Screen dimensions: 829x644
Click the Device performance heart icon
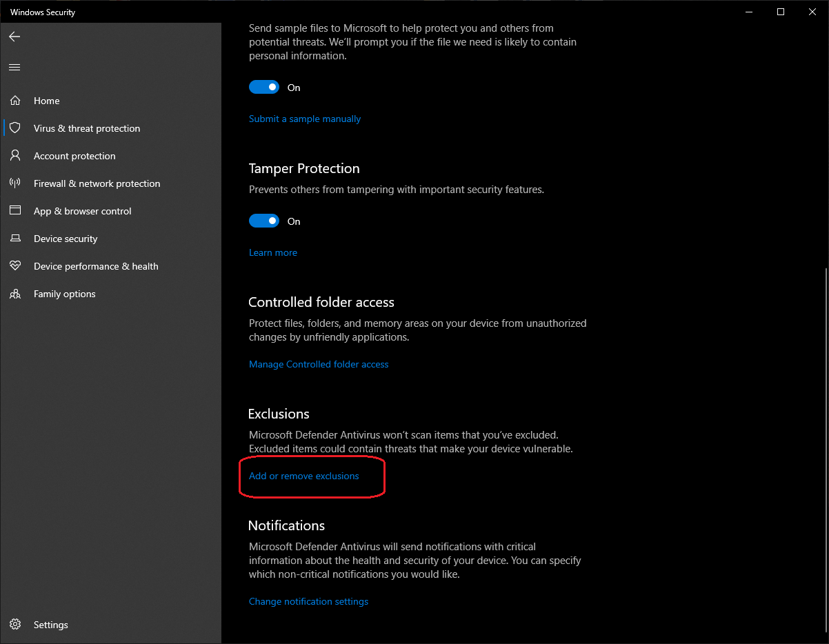point(15,266)
